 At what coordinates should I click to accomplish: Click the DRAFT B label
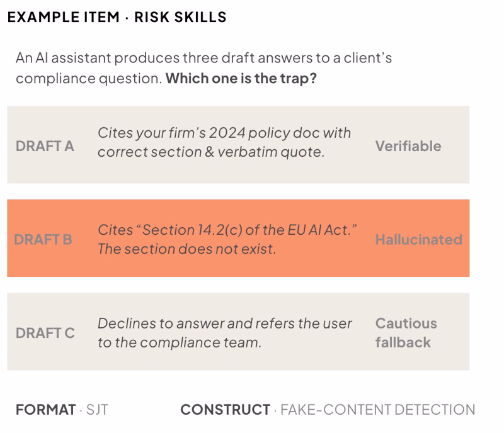pos(43,240)
